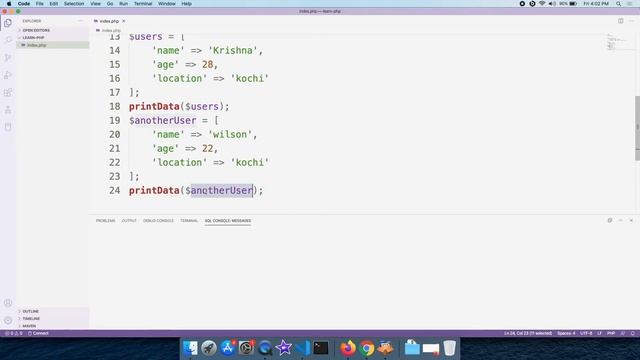The image size is (640, 360).
Task: Open the Downloads folder in the dock
Action: [412, 348]
